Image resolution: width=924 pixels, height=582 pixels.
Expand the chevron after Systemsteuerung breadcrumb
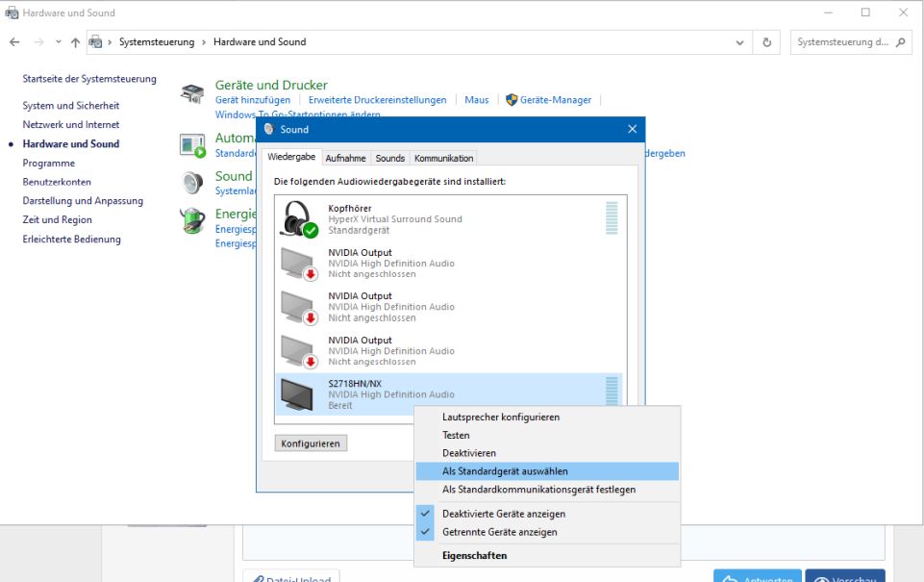tap(204, 42)
